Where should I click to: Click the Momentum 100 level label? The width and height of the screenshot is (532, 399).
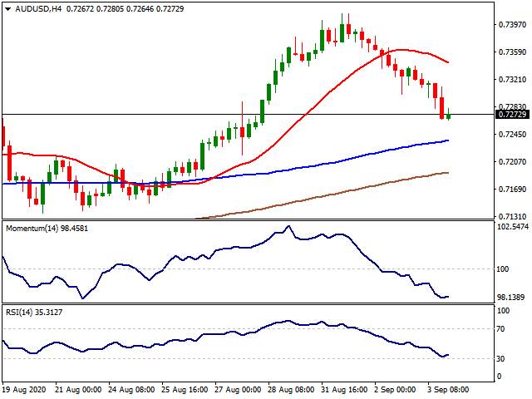(502, 269)
